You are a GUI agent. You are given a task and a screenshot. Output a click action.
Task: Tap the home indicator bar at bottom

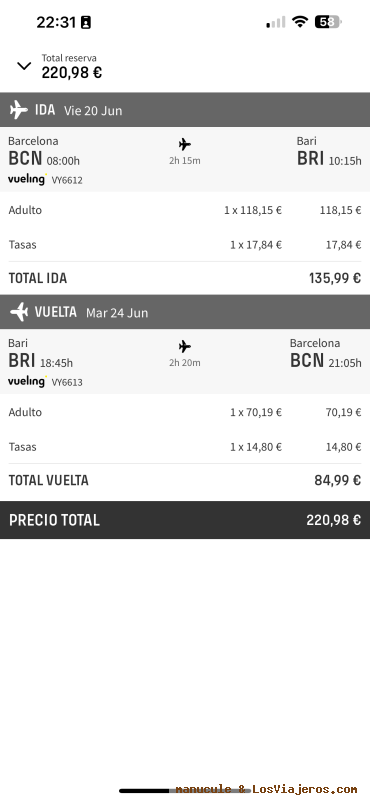(185, 791)
